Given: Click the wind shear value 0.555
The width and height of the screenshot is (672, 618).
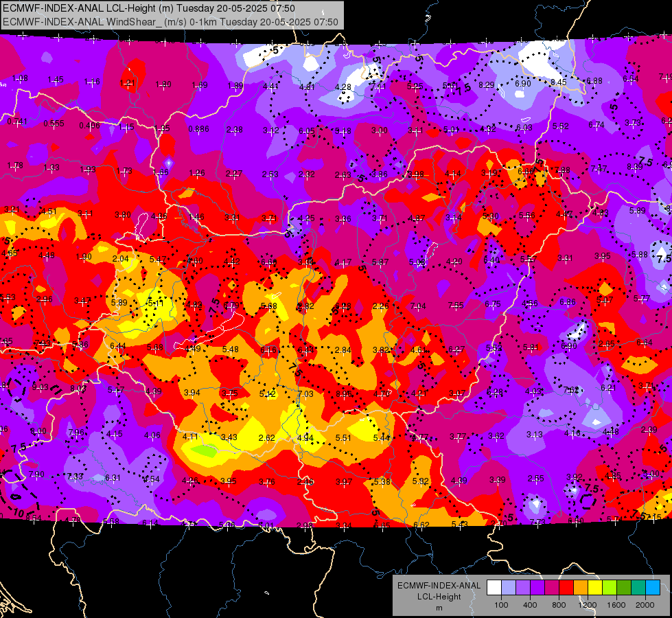Looking at the screenshot, I should [x=54, y=124].
